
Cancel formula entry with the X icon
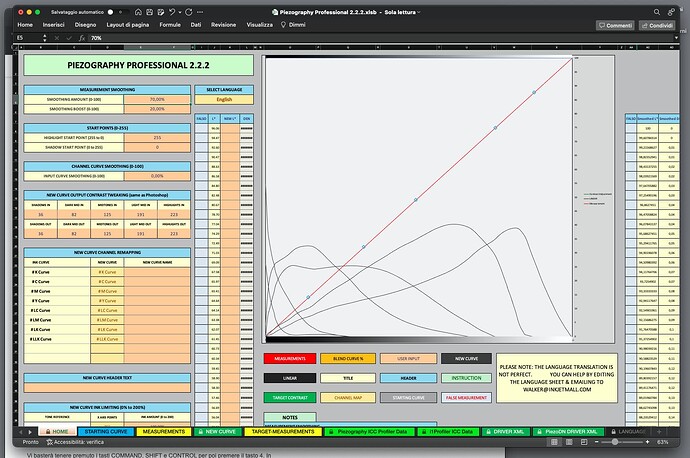[x=57, y=38]
